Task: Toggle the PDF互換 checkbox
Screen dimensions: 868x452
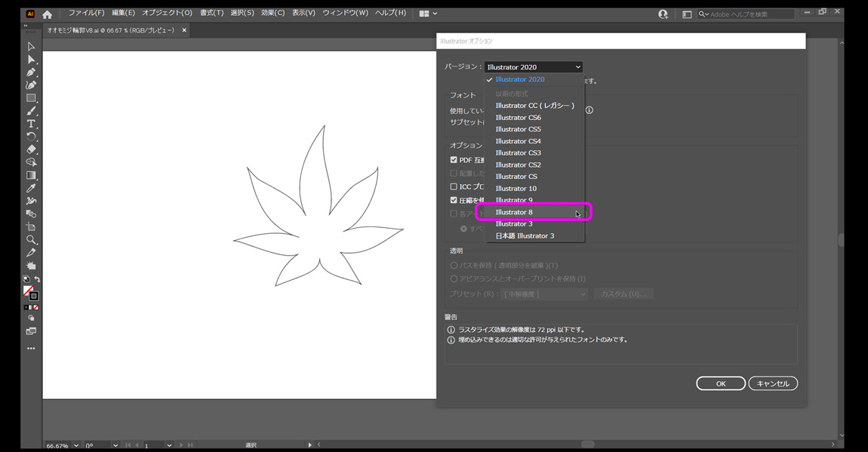Action: (454, 160)
